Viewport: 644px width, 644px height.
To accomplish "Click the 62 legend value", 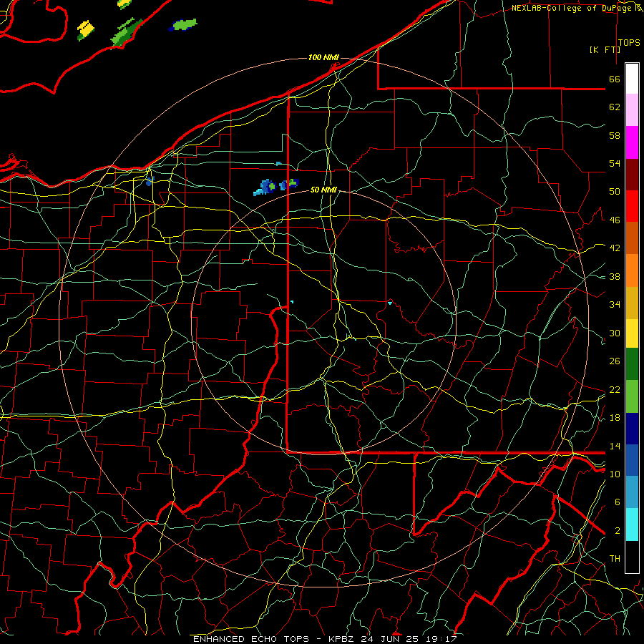I will [x=615, y=107].
